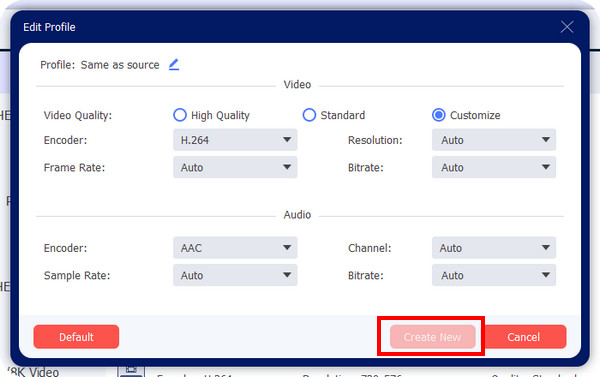Screen dimensions: 600x377
Task: Click the Default button
Action: [x=76, y=337]
